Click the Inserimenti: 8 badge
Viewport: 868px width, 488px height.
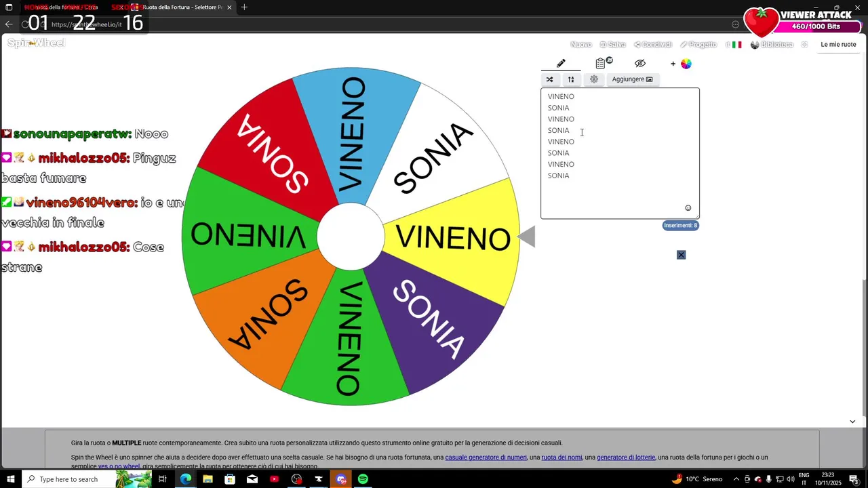(680, 225)
